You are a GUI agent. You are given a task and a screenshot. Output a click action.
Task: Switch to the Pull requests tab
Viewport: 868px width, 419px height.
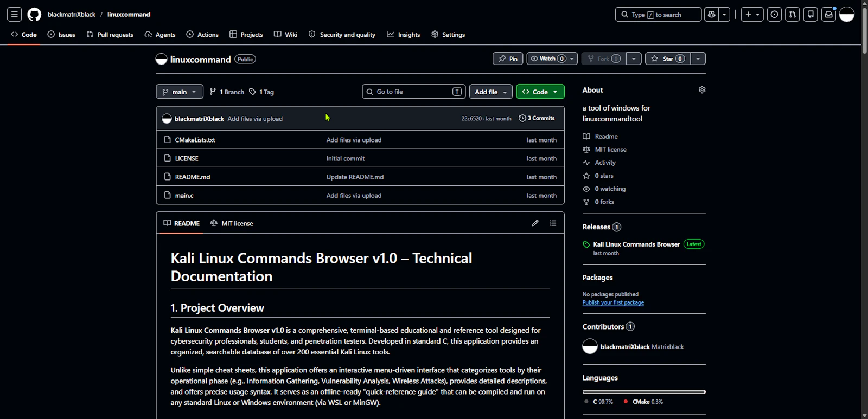pos(110,35)
